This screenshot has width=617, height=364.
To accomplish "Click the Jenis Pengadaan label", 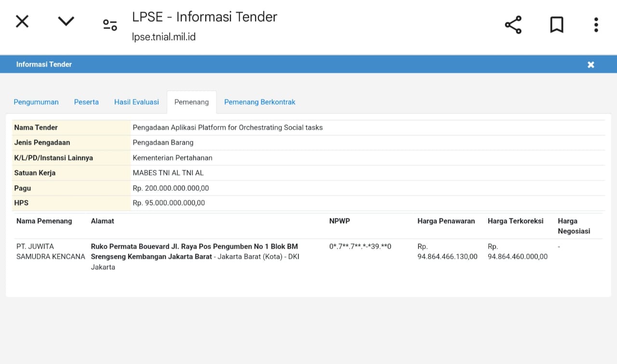I will pyautogui.click(x=42, y=143).
